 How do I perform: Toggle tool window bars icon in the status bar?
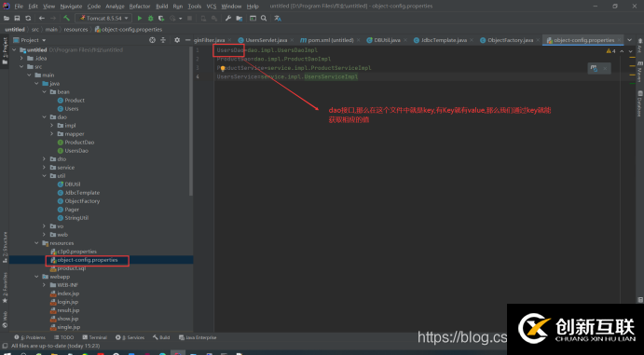click(5, 346)
